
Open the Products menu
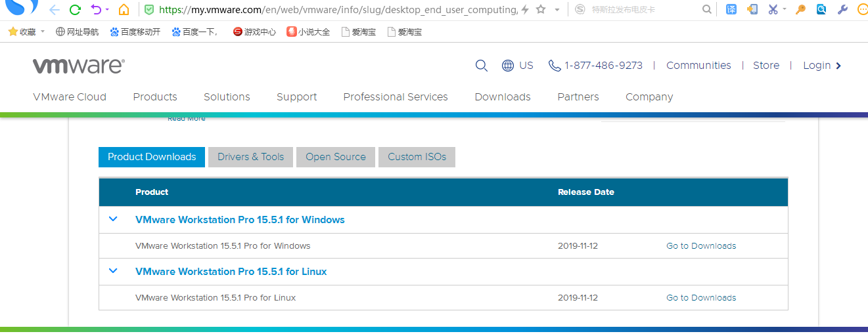click(155, 97)
